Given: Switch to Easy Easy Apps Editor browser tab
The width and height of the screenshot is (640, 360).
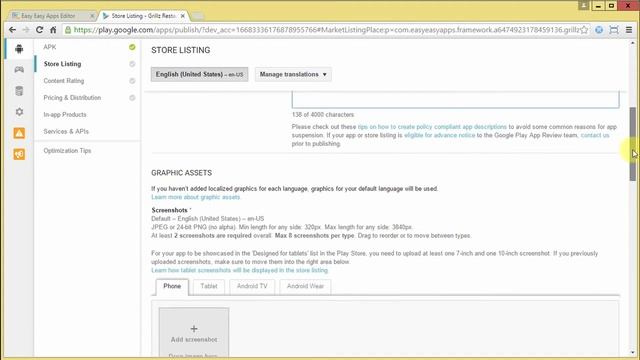Looking at the screenshot, I should click(52, 16).
